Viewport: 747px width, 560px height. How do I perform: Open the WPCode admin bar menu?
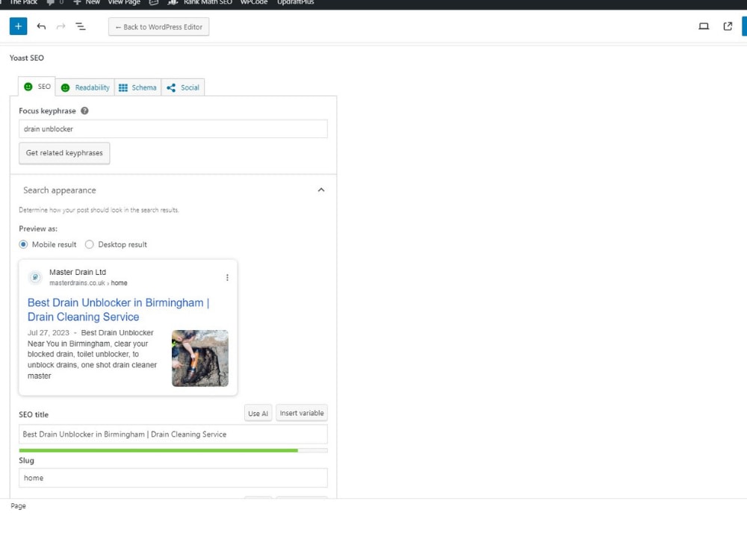[x=253, y=2]
